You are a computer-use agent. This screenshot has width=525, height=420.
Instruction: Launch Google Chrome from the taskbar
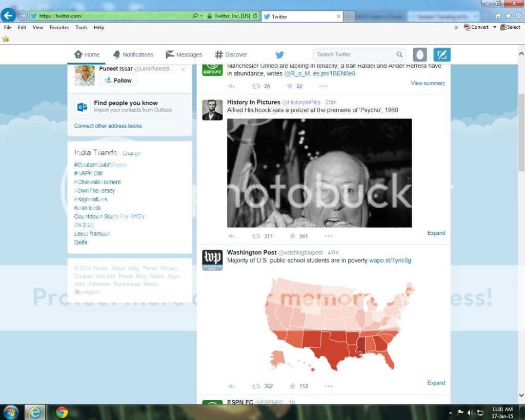pyautogui.click(x=62, y=412)
